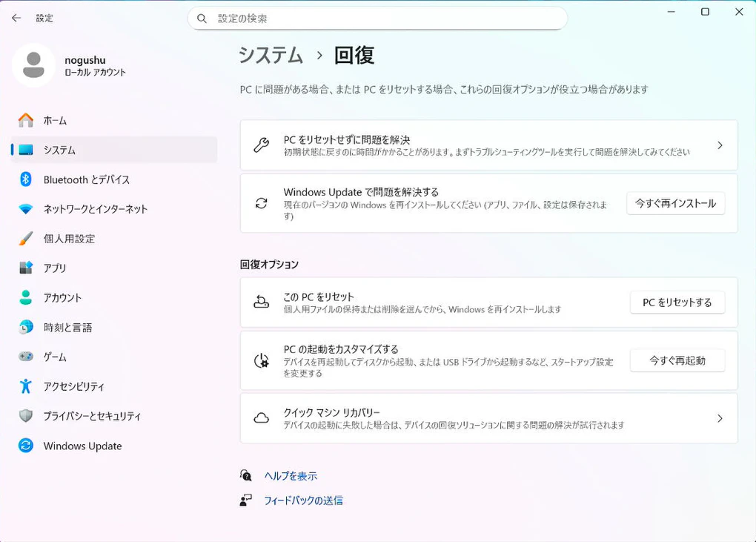Click the back arrow icon
The width and height of the screenshot is (756, 542).
click(16, 18)
